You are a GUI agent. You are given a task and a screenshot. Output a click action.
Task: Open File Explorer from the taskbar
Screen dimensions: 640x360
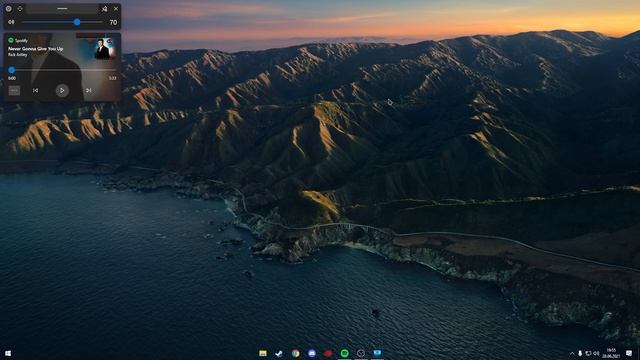coord(263,353)
